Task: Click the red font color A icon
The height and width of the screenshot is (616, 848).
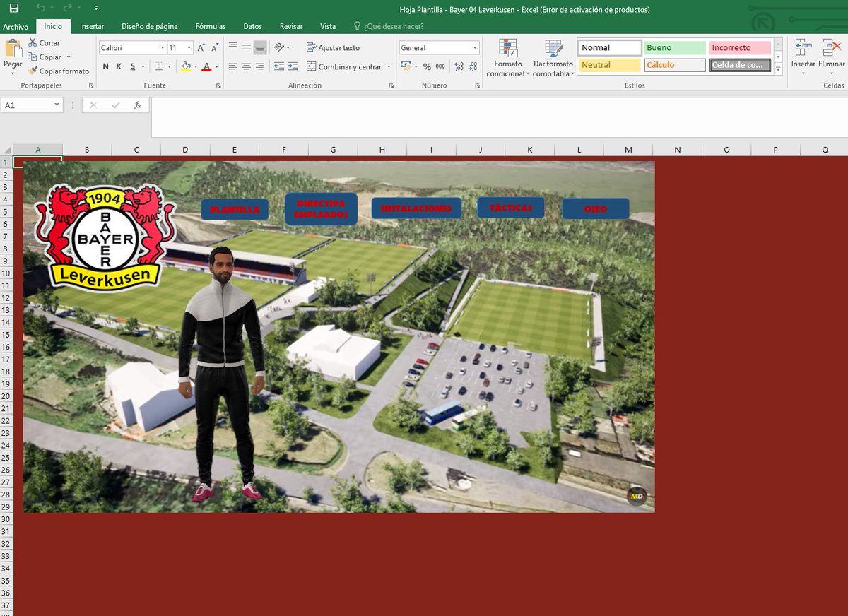Action: click(206, 66)
